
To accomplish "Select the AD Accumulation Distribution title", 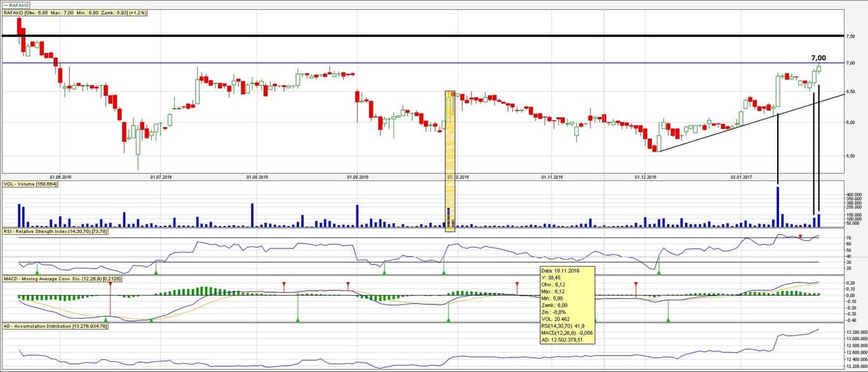I will [56, 326].
